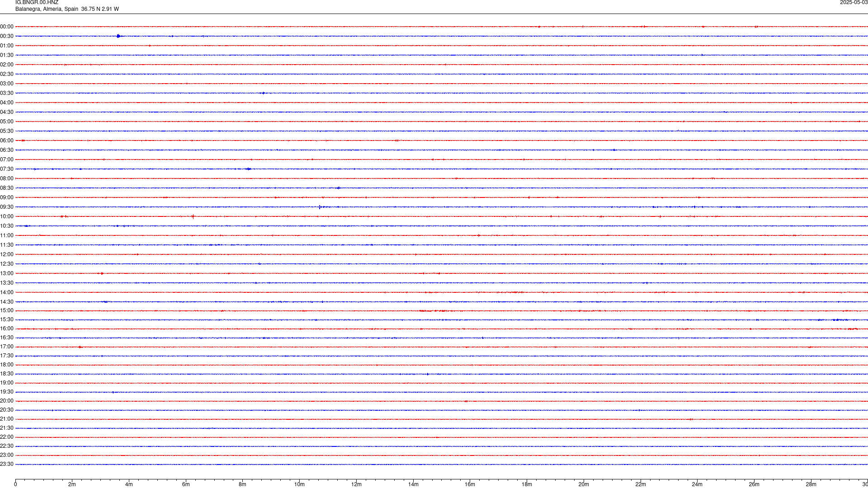Select the 11:30 time label
The height and width of the screenshot is (488, 868).
point(7,245)
